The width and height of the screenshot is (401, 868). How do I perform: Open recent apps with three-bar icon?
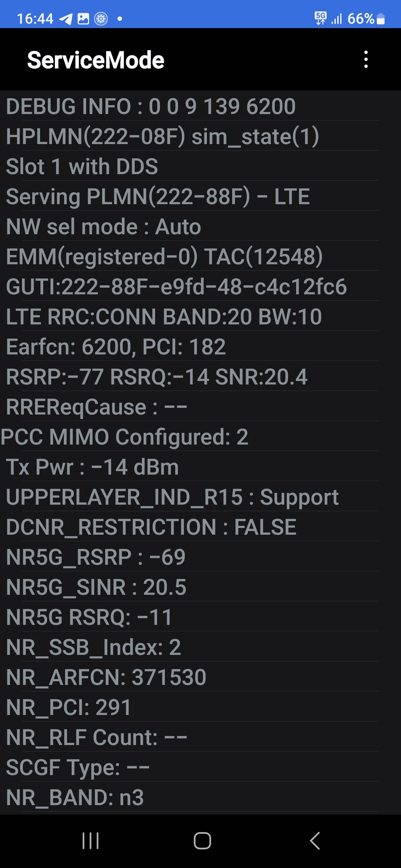(x=91, y=840)
